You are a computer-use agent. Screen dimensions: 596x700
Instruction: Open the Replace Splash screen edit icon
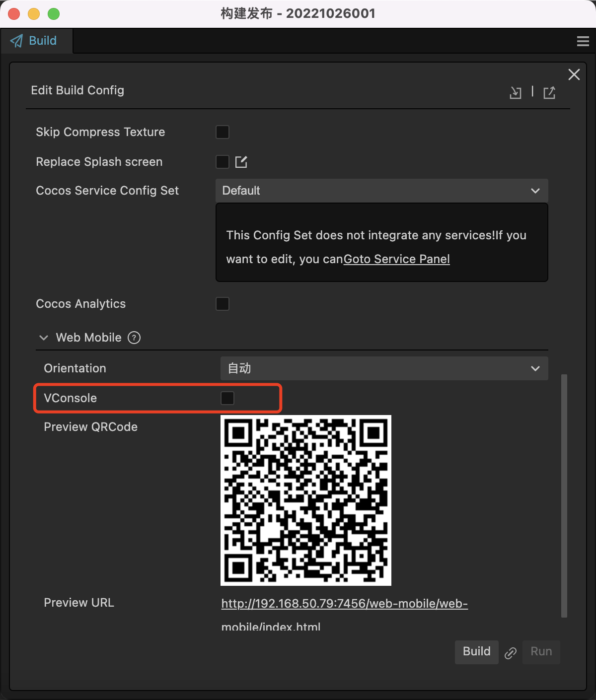[x=241, y=162]
